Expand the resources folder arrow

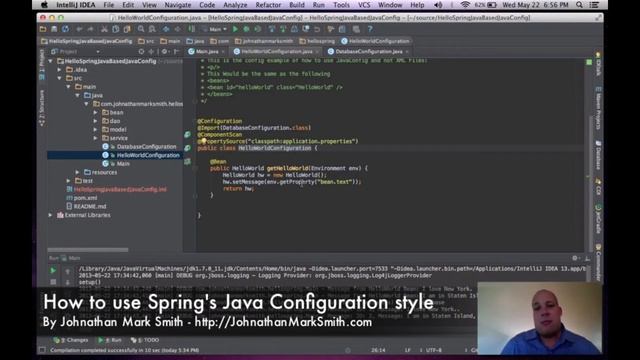pyautogui.click(x=78, y=172)
